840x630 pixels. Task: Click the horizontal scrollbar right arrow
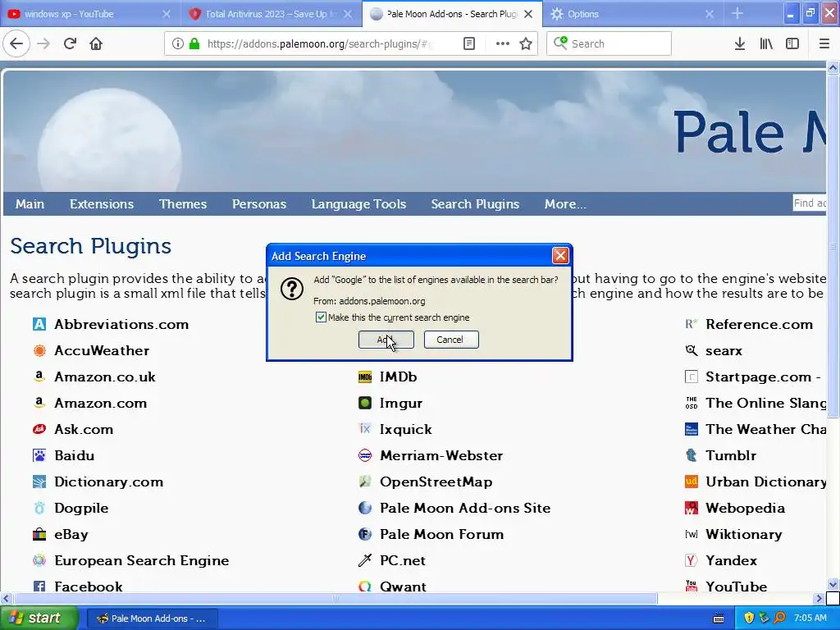(819, 598)
